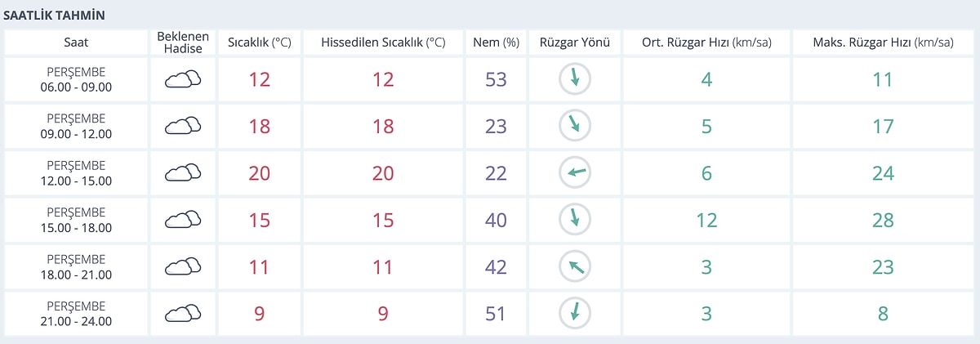980x344 pixels.
Task: Click the Hissedilen Sıcaklık column header
Action: [383, 42]
